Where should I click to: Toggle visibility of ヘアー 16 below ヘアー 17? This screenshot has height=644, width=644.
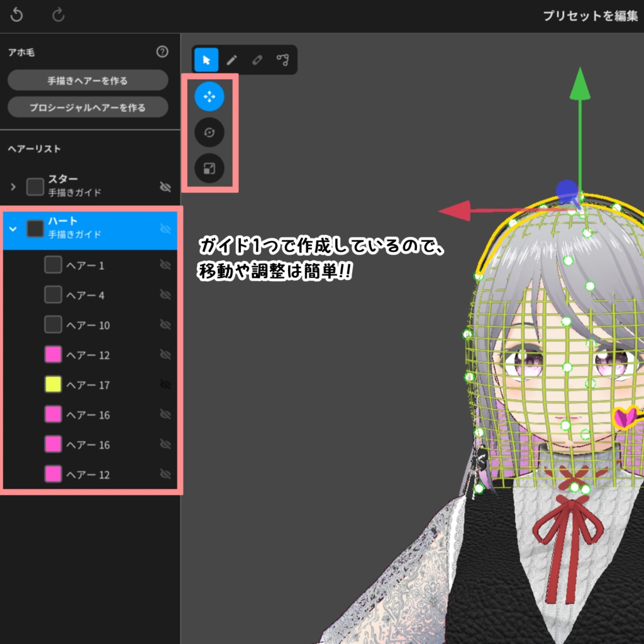[165, 414]
